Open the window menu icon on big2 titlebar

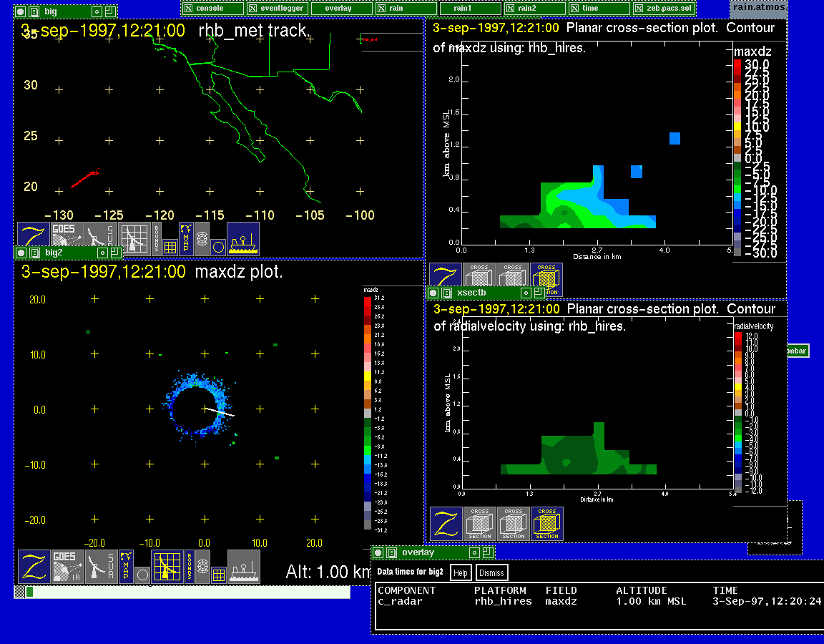coord(34,253)
